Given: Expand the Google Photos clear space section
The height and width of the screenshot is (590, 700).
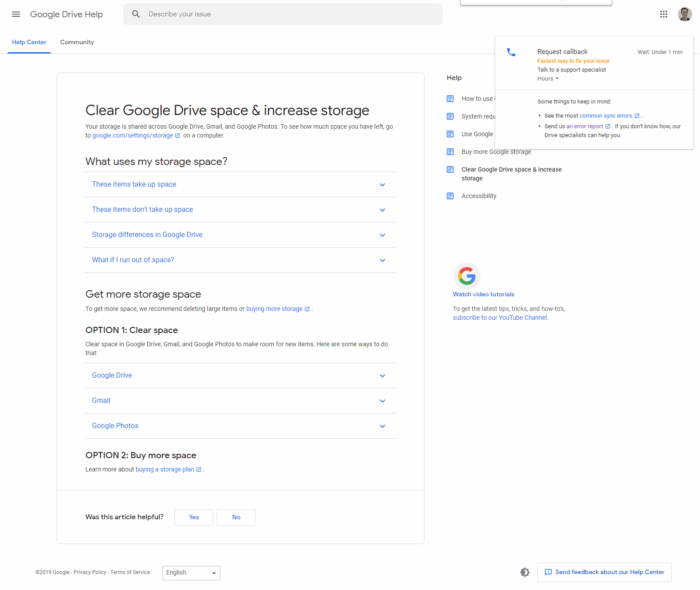Looking at the screenshot, I should [x=240, y=426].
